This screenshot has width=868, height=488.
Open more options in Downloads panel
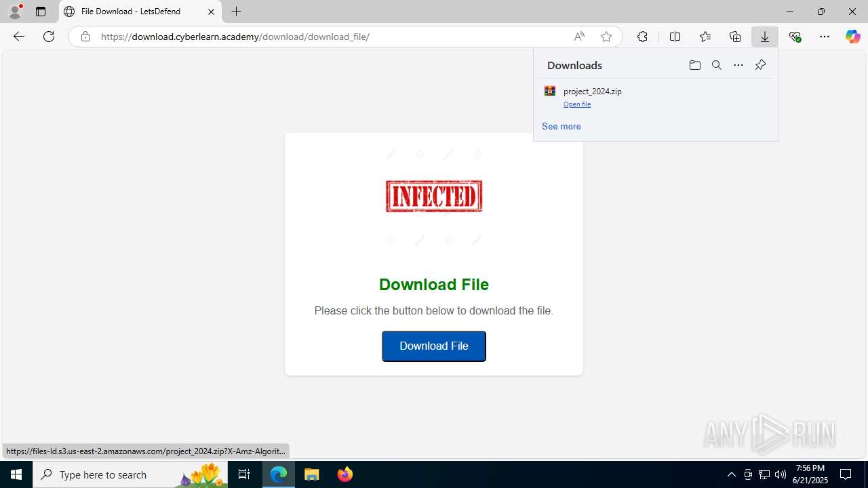tap(738, 65)
